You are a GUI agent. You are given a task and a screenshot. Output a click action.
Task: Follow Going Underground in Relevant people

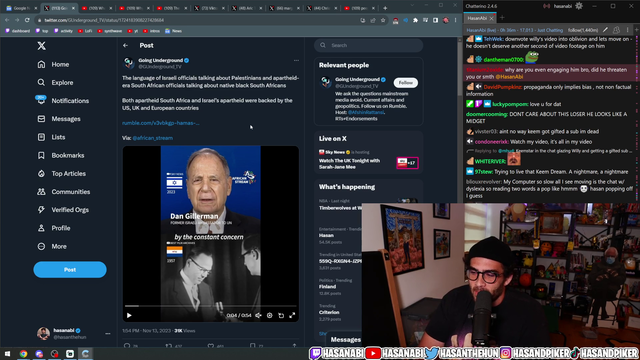point(406,83)
